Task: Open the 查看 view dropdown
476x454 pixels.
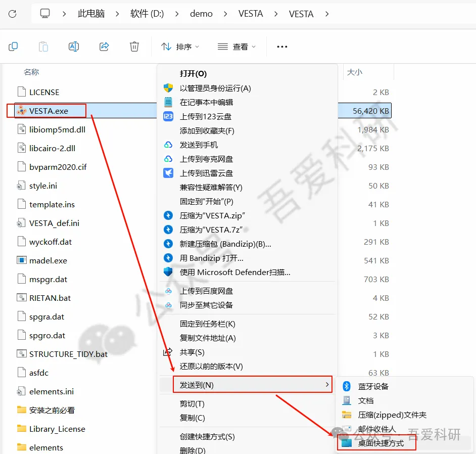Action: [x=237, y=47]
